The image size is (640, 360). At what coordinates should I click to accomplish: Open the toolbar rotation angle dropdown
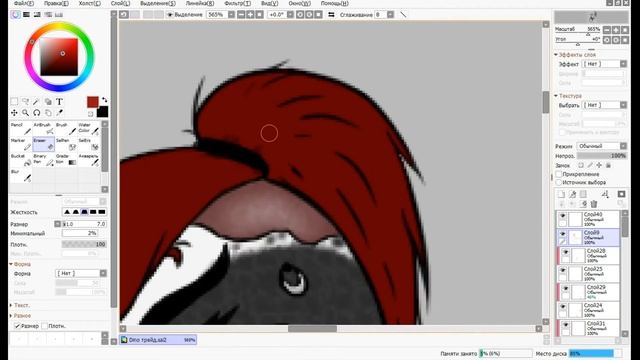click(290, 15)
